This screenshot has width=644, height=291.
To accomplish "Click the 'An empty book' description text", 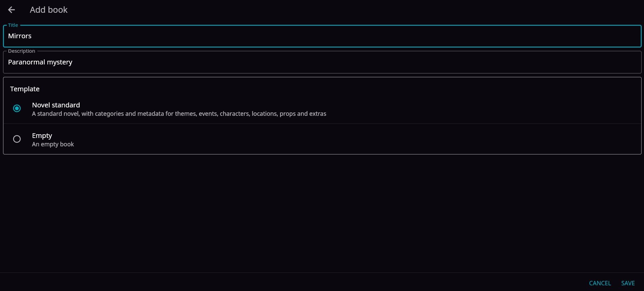I will [53, 144].
